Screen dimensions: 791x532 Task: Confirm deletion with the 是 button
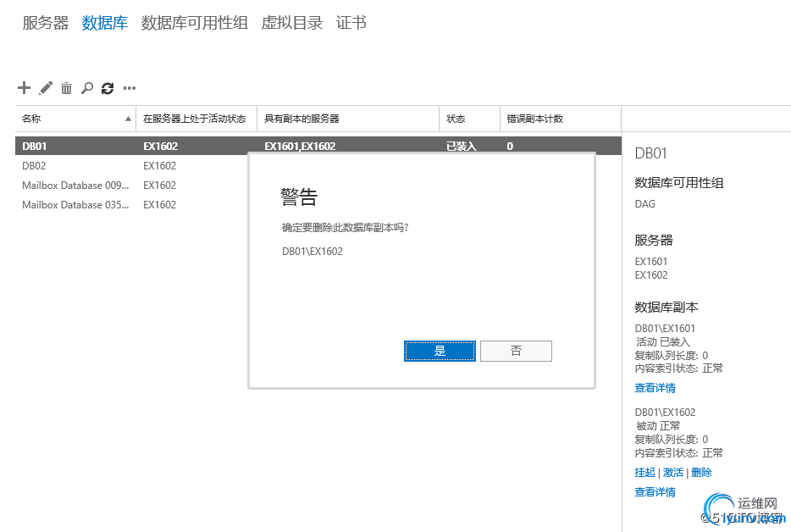click(440, 351)
